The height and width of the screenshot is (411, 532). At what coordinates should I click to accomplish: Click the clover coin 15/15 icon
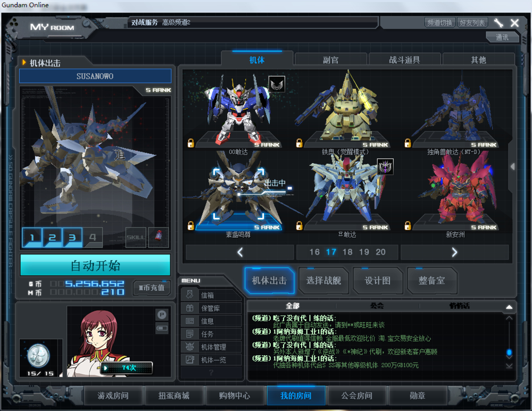(x=38, y=356)
